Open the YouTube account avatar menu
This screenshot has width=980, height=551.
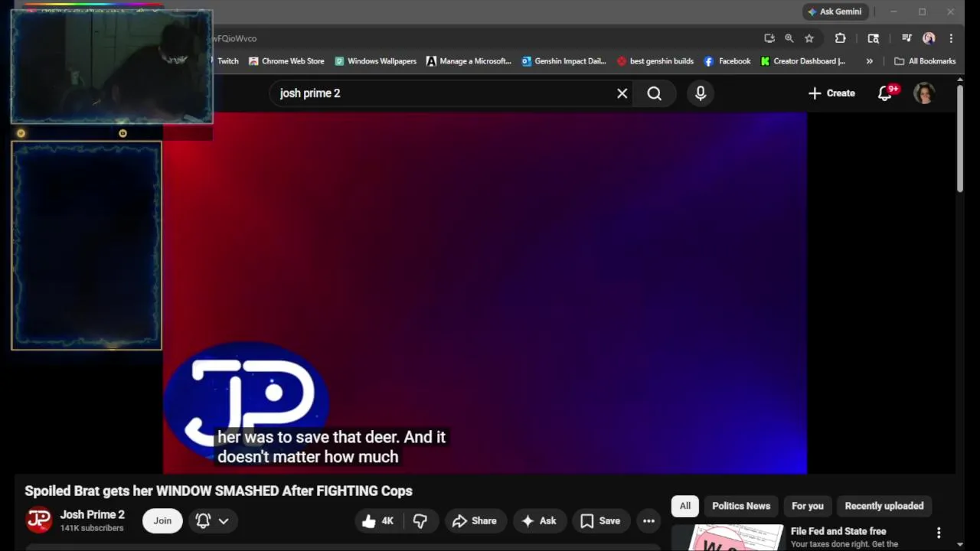[924, 93]
